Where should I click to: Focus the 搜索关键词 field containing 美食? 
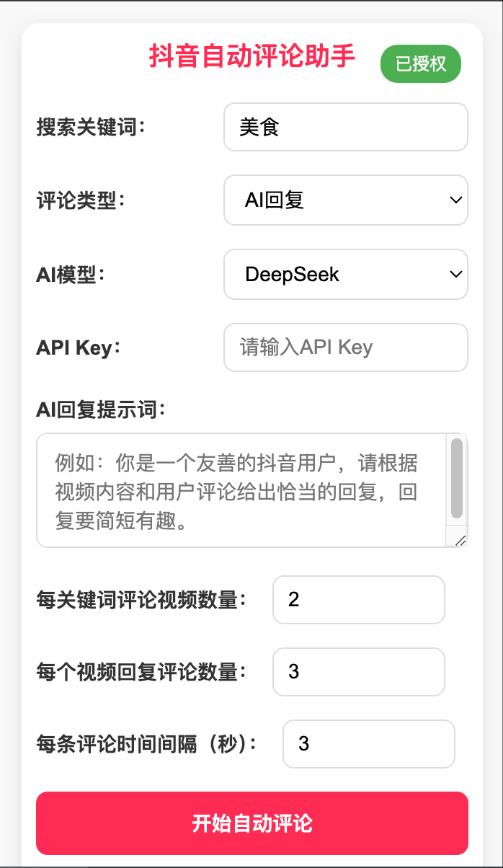346,127
